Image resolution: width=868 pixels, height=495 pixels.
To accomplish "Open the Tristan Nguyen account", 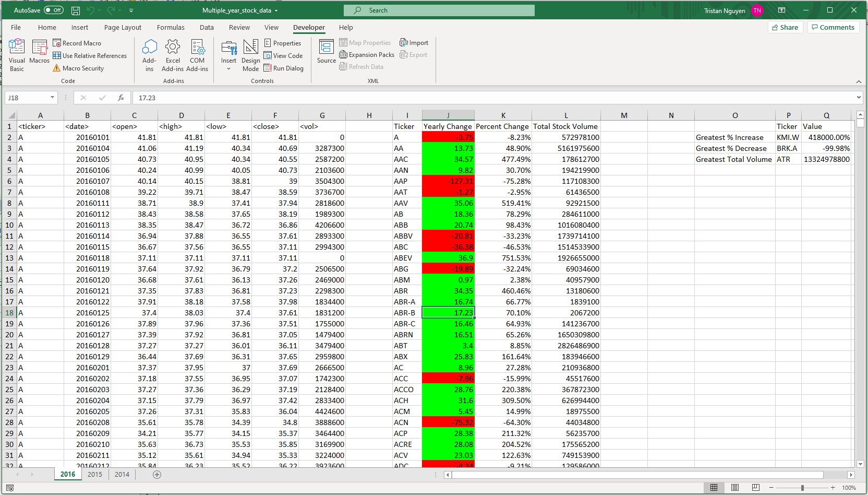I will tap(733, 10).
